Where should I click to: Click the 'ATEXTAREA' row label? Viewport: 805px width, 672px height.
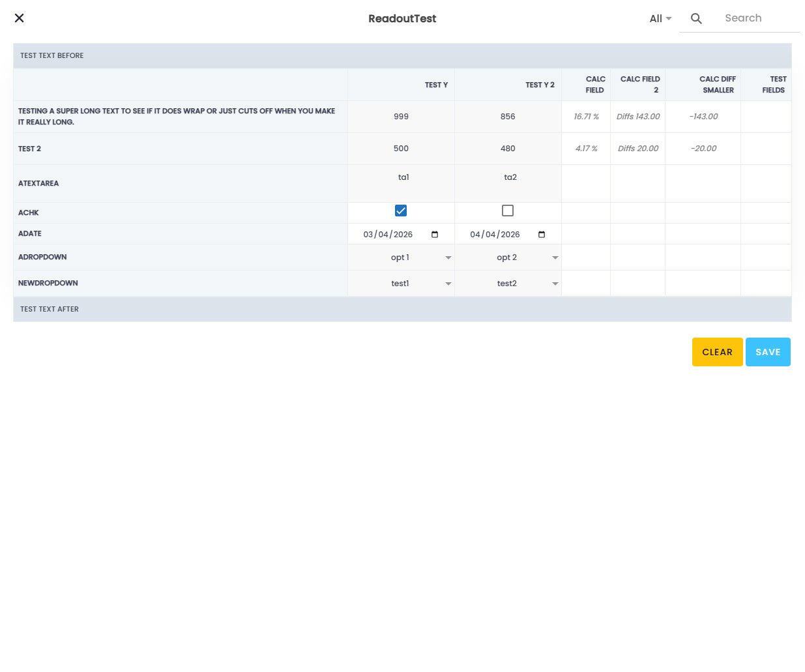point(38,183)
